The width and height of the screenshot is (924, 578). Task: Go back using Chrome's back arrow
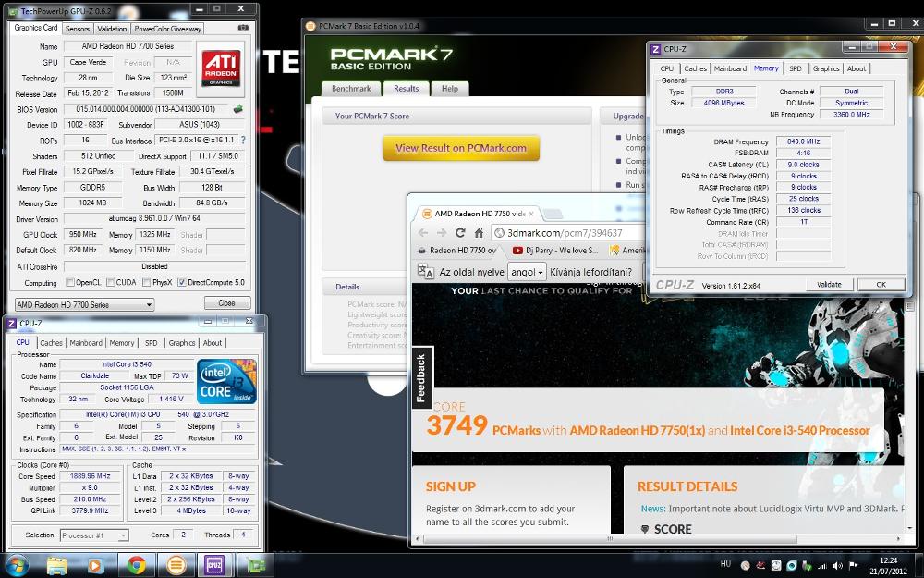[x=423, y=232]
